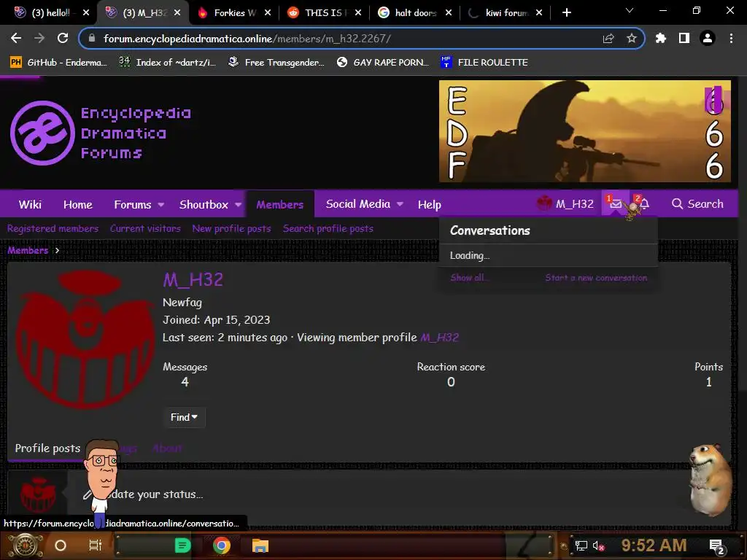The width and height of the screenshot is (747, 560).
Task: Open the browser extensions puzzle icon
Action: pos(660,38)
